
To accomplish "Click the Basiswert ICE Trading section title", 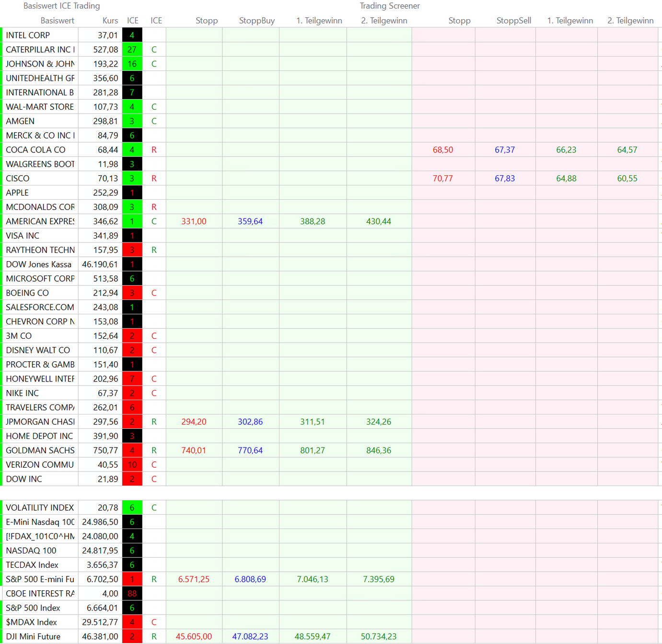I will (62, 6).
